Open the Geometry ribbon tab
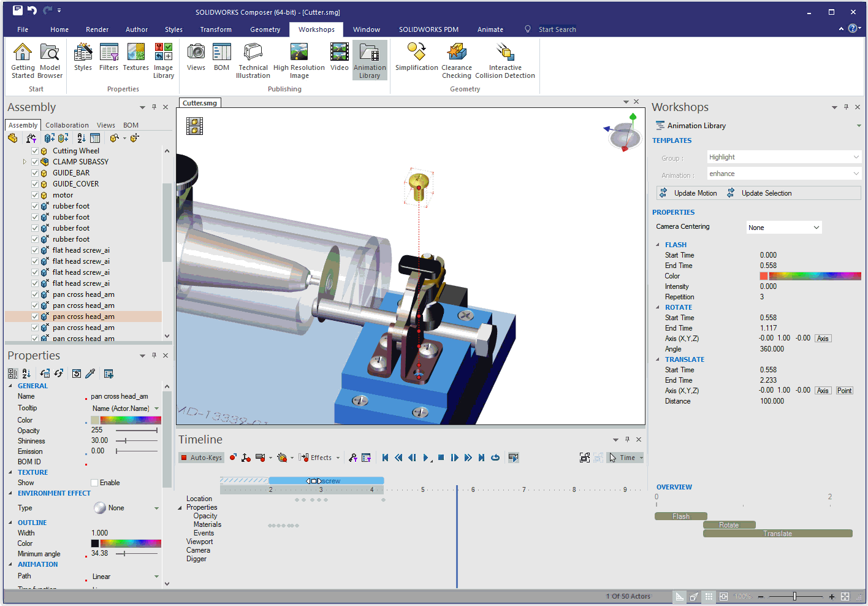868x606 pixels. [x=265, y=29]
